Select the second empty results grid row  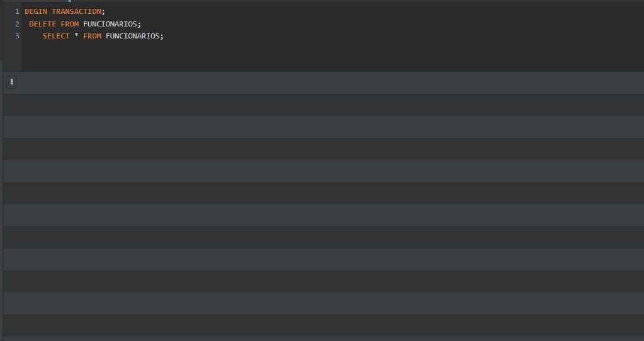click(324, 127)
